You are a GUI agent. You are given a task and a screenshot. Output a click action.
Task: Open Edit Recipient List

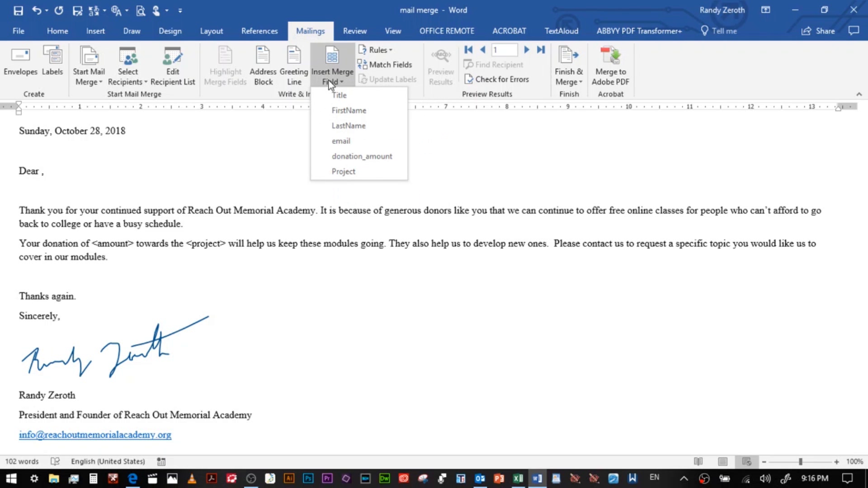172,66
